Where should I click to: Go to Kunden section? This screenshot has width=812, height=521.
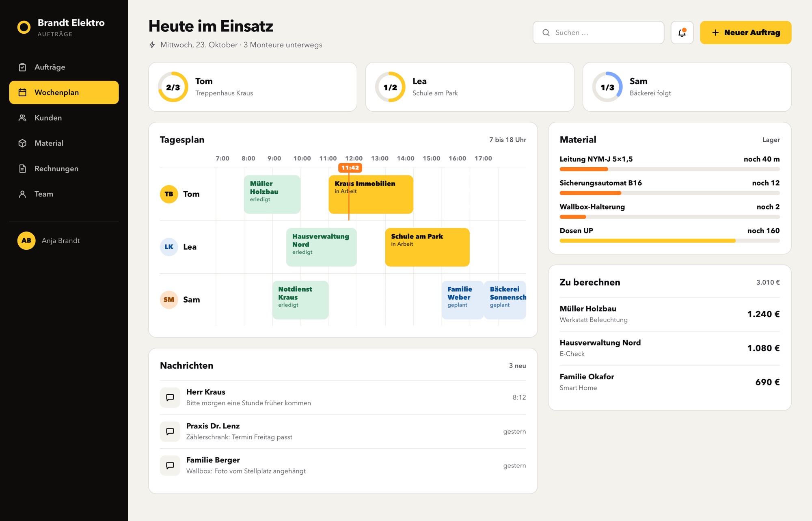click(x=64, y=118)
